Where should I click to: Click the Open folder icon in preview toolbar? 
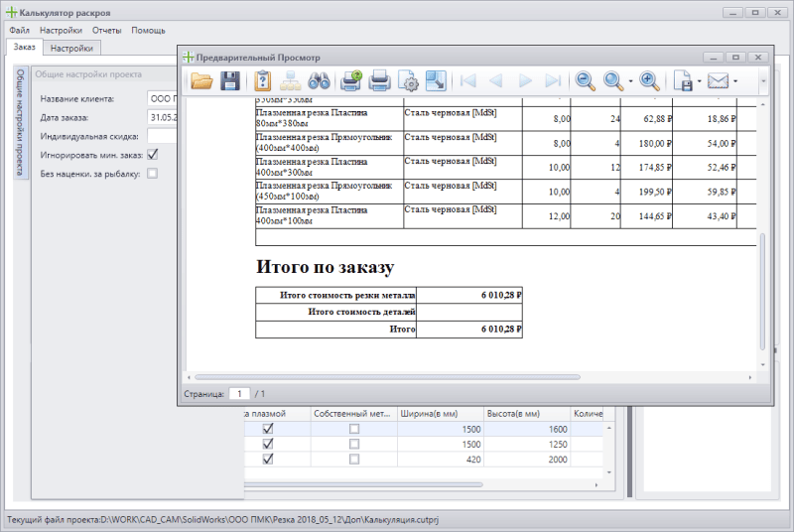201,81
